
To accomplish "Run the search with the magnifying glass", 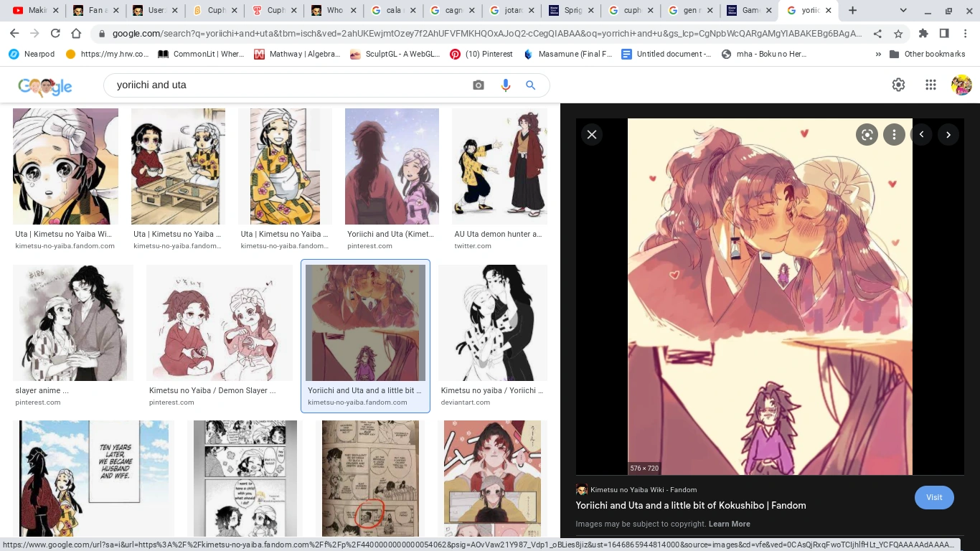I will (x=530, y=85).
